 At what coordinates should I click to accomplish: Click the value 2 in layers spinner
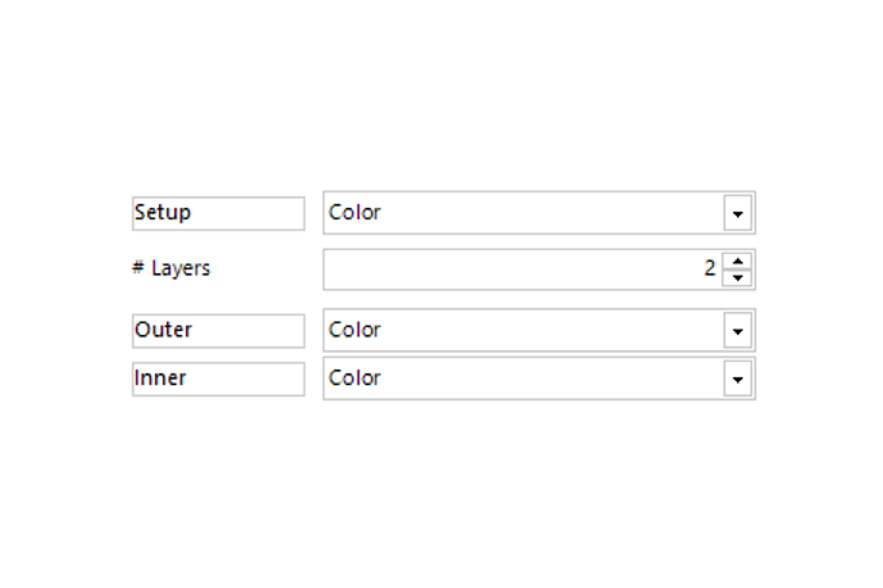(709, 268)
